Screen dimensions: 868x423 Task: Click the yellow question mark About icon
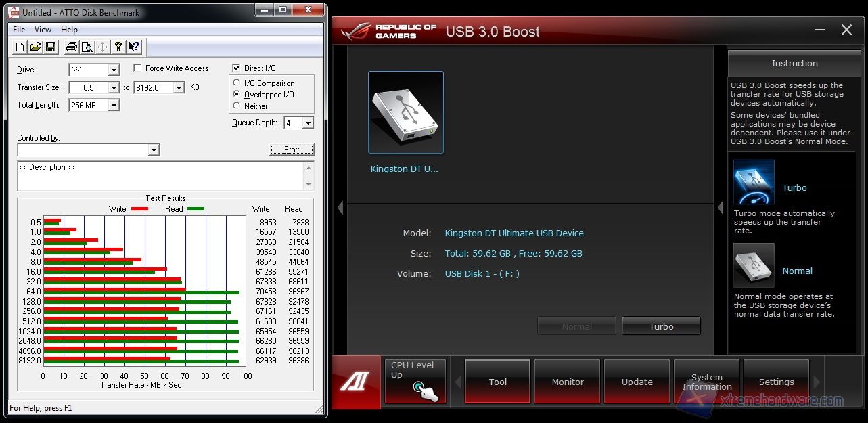(118, 47)
